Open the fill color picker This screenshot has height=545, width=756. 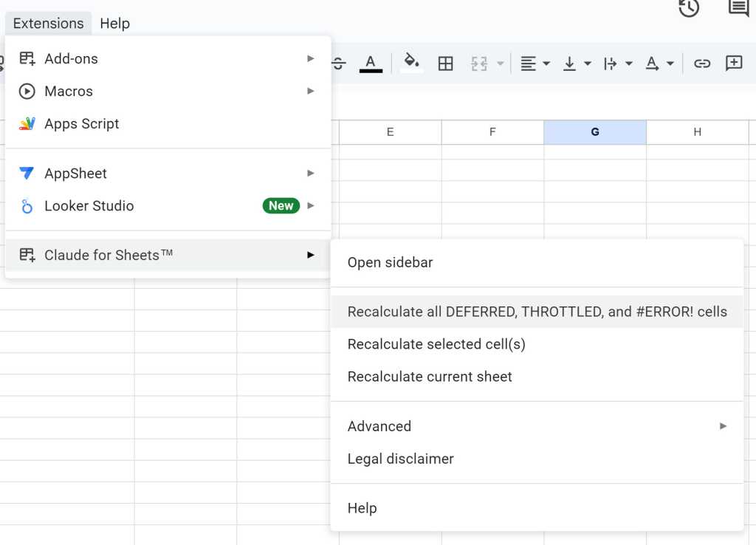[411, 64]
